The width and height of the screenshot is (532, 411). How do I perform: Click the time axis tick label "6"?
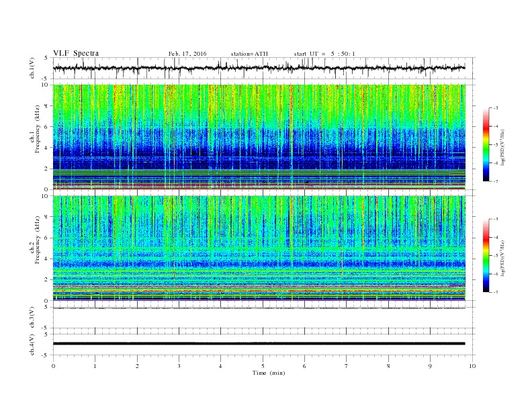(x=304, y=366)
